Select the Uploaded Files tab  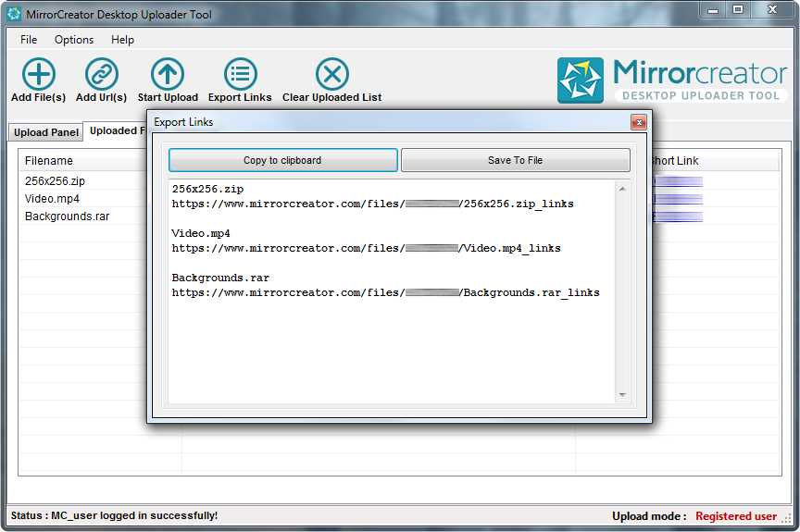tap(117, 131)
